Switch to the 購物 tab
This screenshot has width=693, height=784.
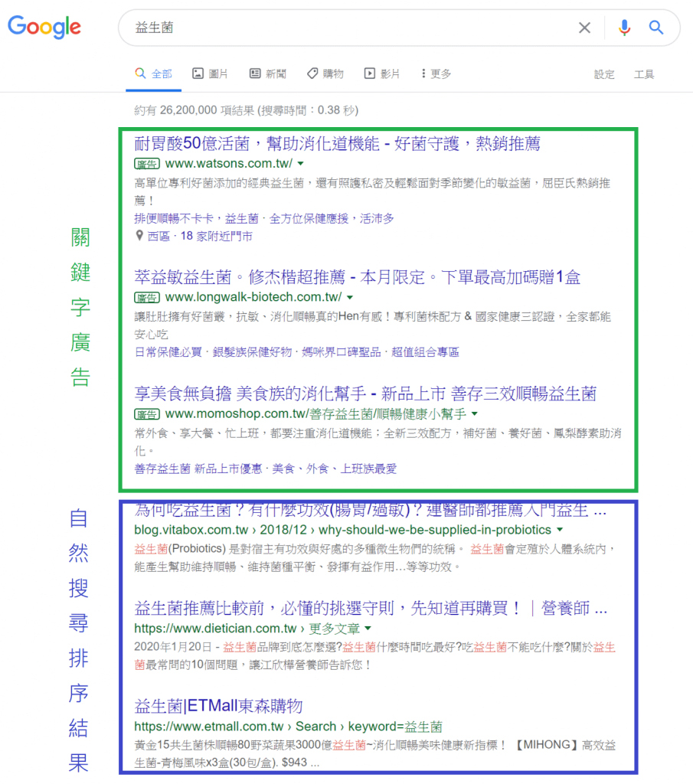click(x=325, y=74)
